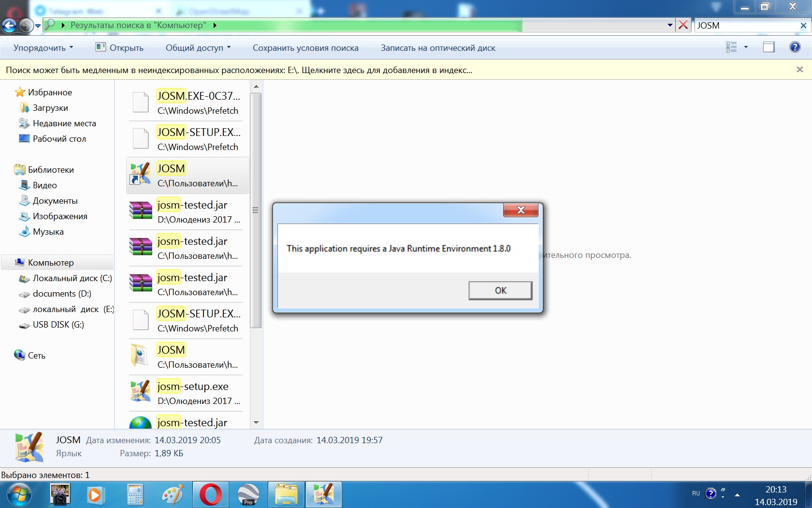812x508 pixels.
Task: Click Дата создания value in details pane
Action: point(349,440)
